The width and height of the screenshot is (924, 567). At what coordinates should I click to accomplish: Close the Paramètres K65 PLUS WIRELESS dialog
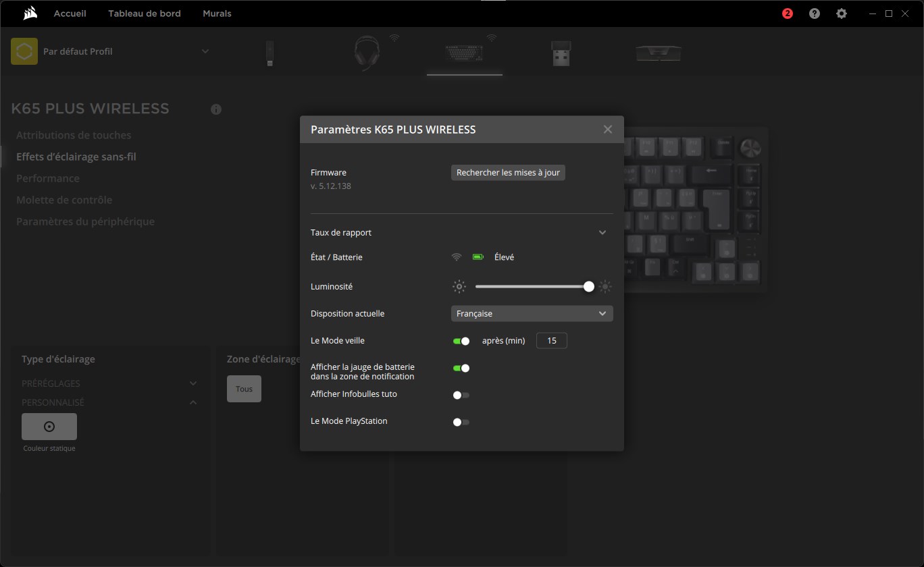pos(608,130)
